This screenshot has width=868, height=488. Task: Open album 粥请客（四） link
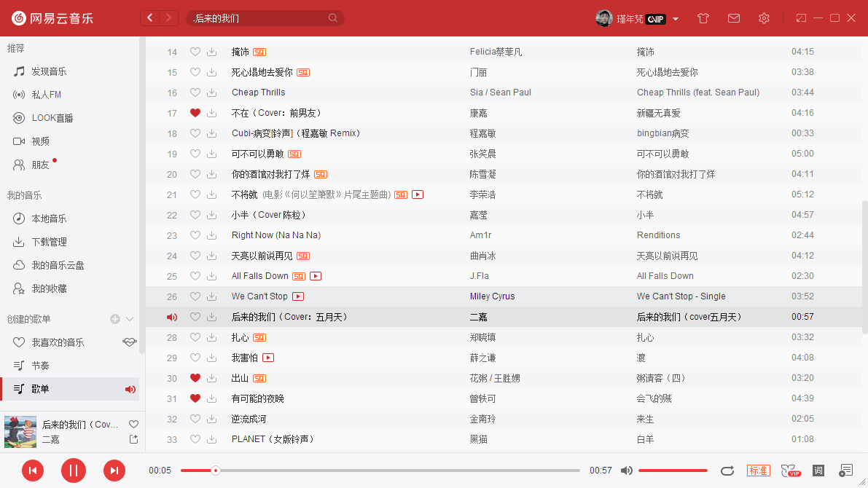(x=661, y=378)
